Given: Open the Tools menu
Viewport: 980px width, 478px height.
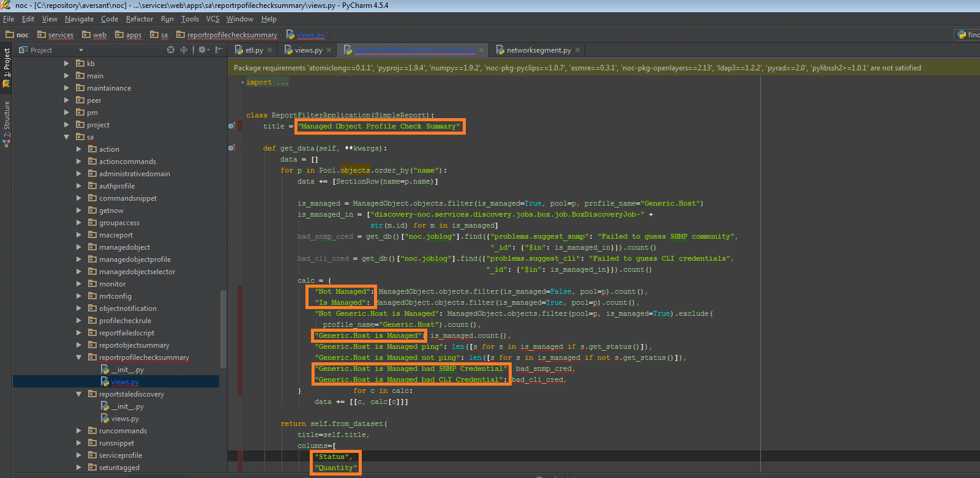Looking at the screenshot, I should (190, 19).
